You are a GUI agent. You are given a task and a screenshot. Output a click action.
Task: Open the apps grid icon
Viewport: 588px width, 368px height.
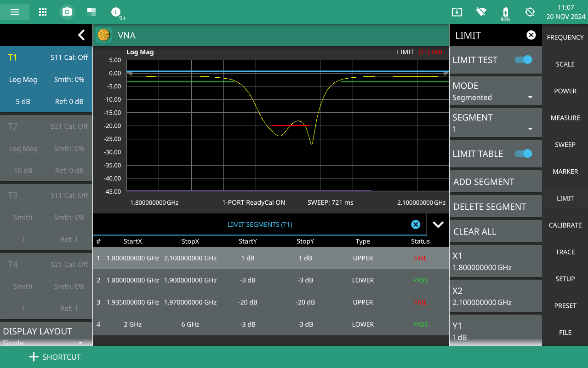click(43, 12)
